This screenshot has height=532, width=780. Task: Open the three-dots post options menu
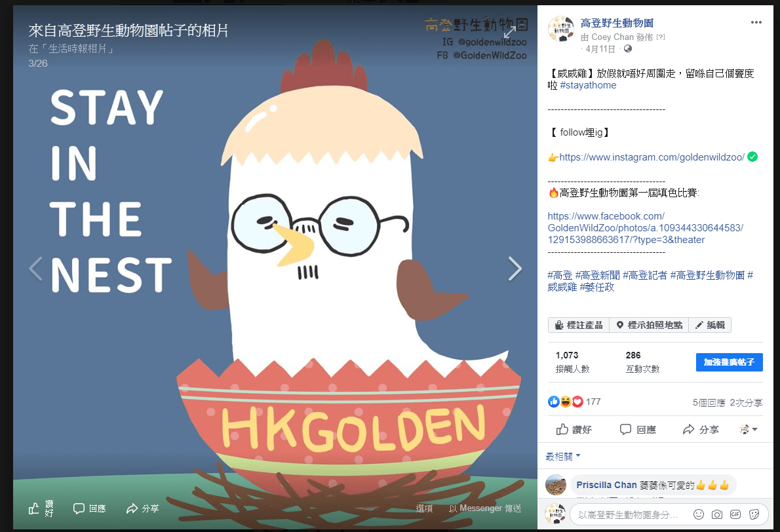click(x=756, y=22)
